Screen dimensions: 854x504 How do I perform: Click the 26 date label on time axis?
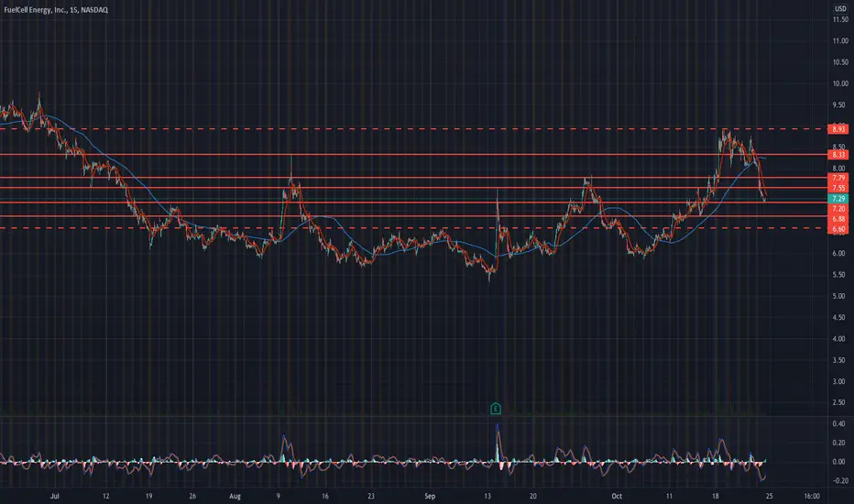[192, 496]
